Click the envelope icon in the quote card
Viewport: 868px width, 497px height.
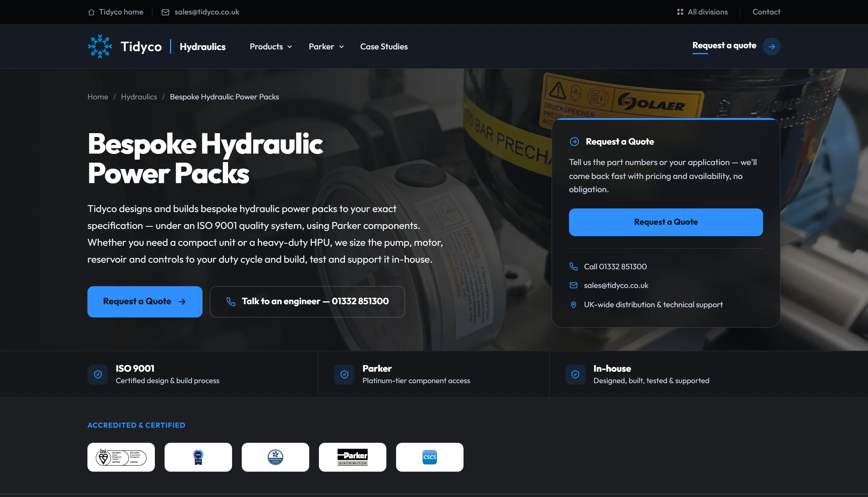(x=573, y=285)
